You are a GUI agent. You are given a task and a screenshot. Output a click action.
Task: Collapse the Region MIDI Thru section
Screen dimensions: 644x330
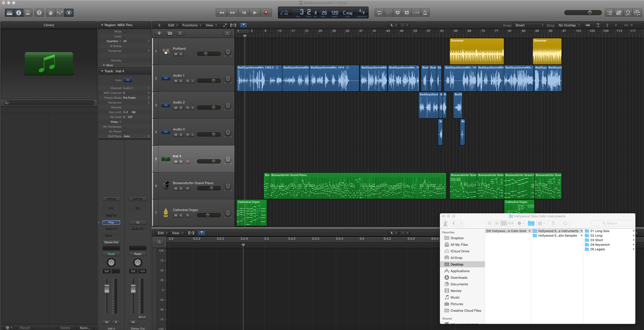click(x=102, y=25)
